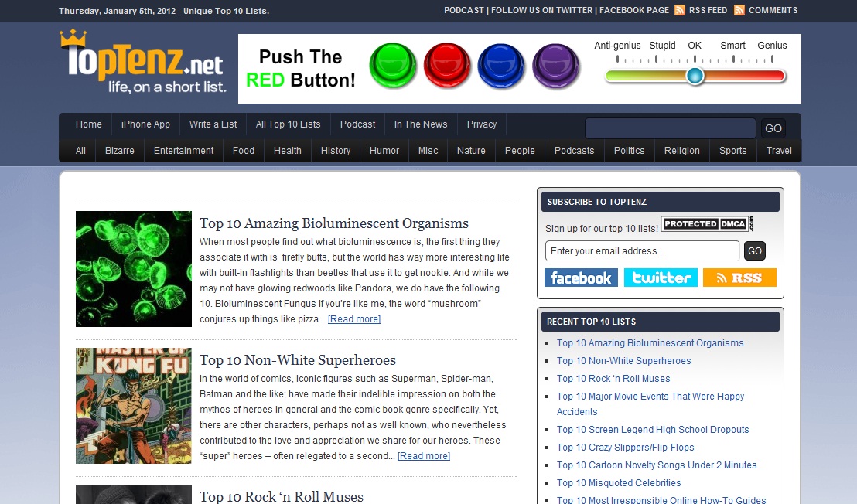Screen dimensions: 857x504
Task: Push the red button in banner
Action: click(447, 66)
